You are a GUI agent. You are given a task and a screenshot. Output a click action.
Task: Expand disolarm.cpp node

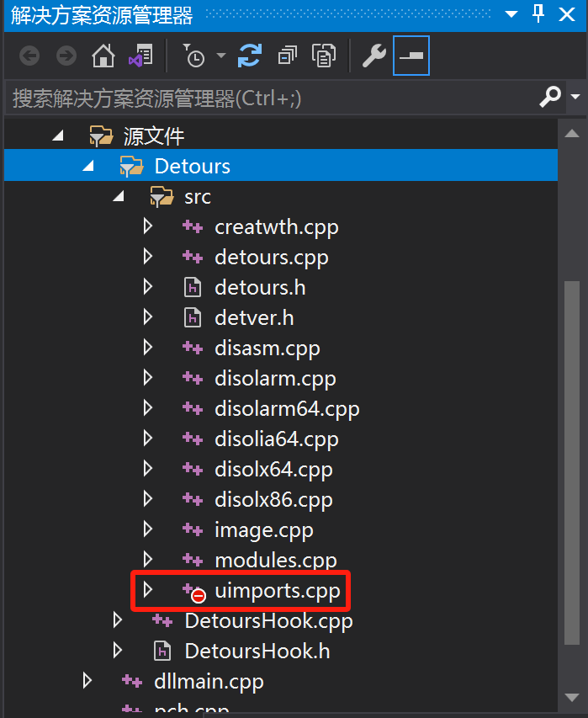pyautogui.click(x=148, y=377)
